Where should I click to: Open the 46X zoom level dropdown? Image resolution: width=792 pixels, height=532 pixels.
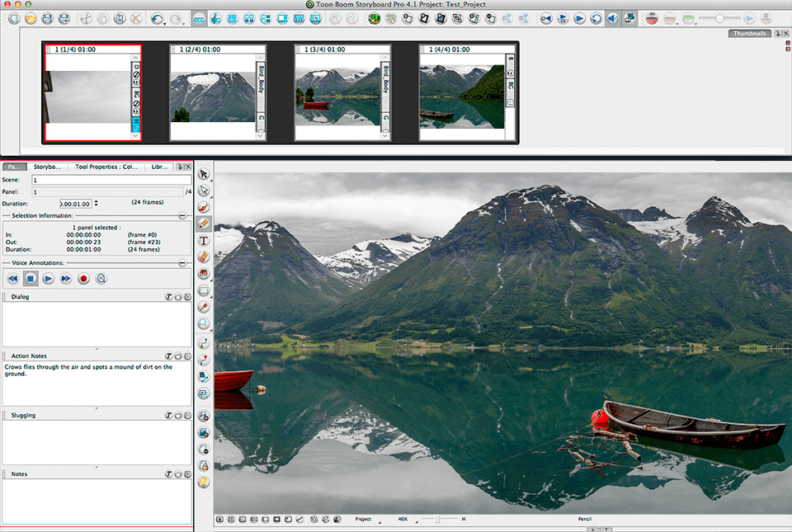404,519
